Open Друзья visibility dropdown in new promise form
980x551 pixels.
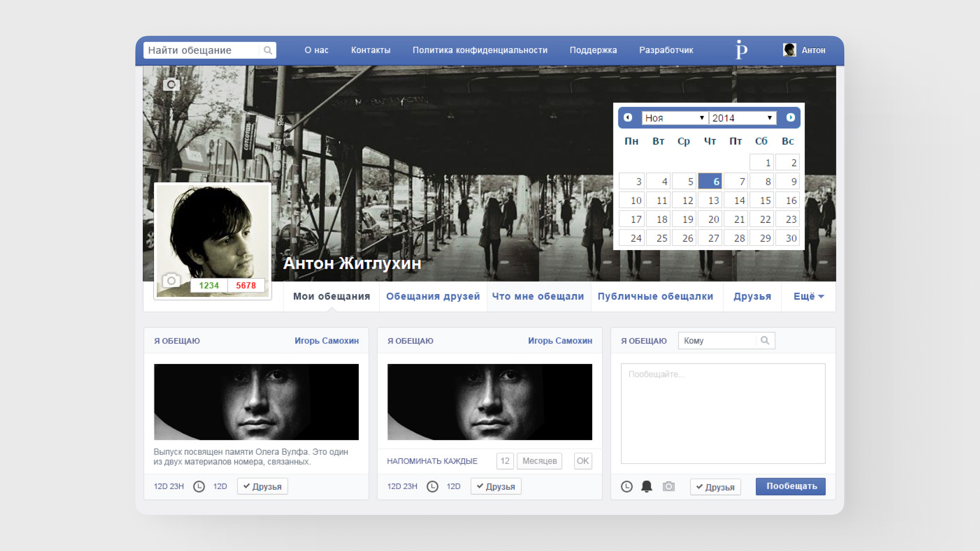click(715, 487)
